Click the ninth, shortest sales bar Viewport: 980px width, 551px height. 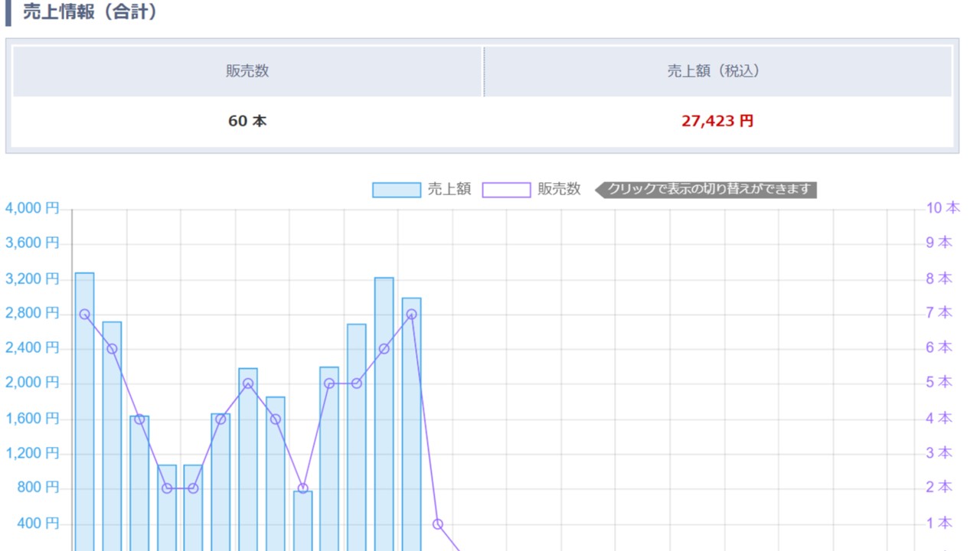(x=302, y=521)
